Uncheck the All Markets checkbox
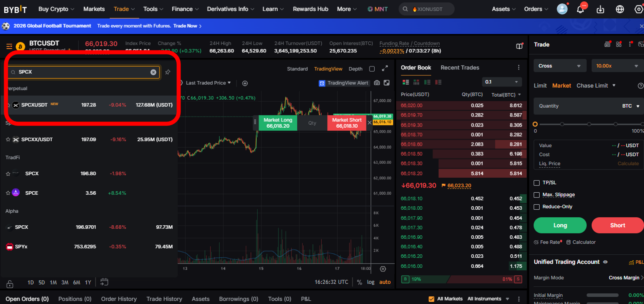 click(431, 299)
